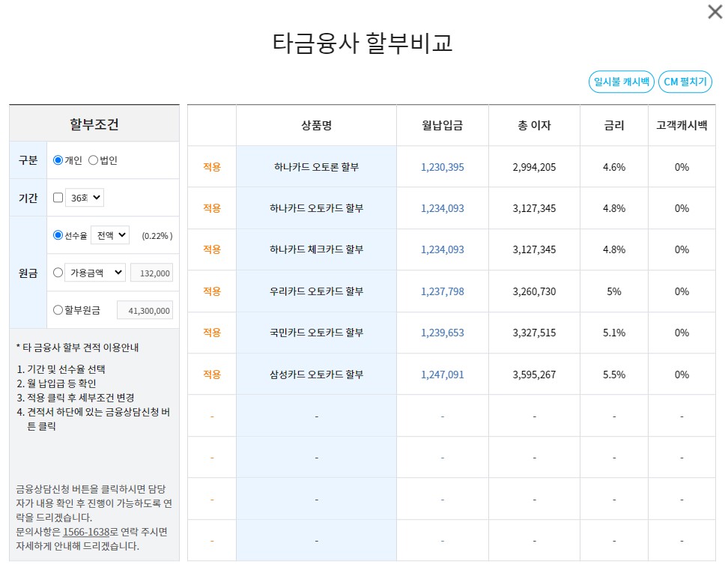
Task: Click monthly payment 1,237,798
Action: coord(443,291)
